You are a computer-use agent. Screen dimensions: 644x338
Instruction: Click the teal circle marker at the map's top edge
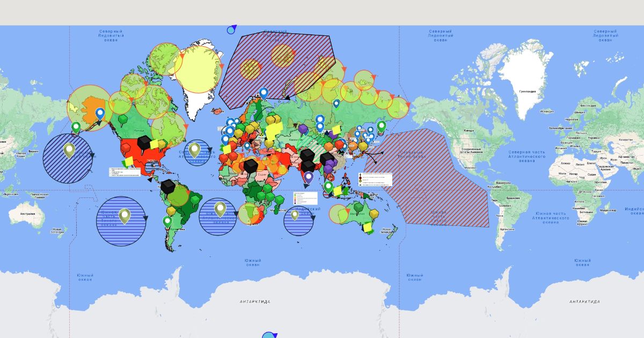click(231, 30)
